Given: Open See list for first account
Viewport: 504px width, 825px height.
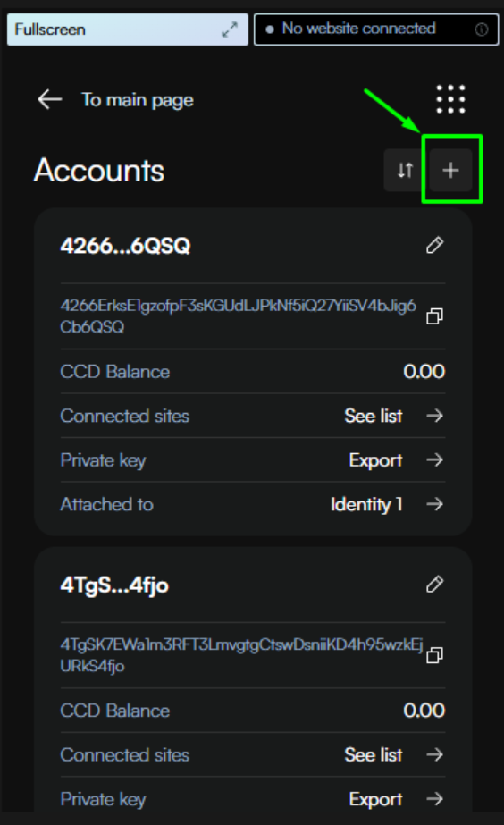Looking at the screenshot, I should click(x=393, y=416).
